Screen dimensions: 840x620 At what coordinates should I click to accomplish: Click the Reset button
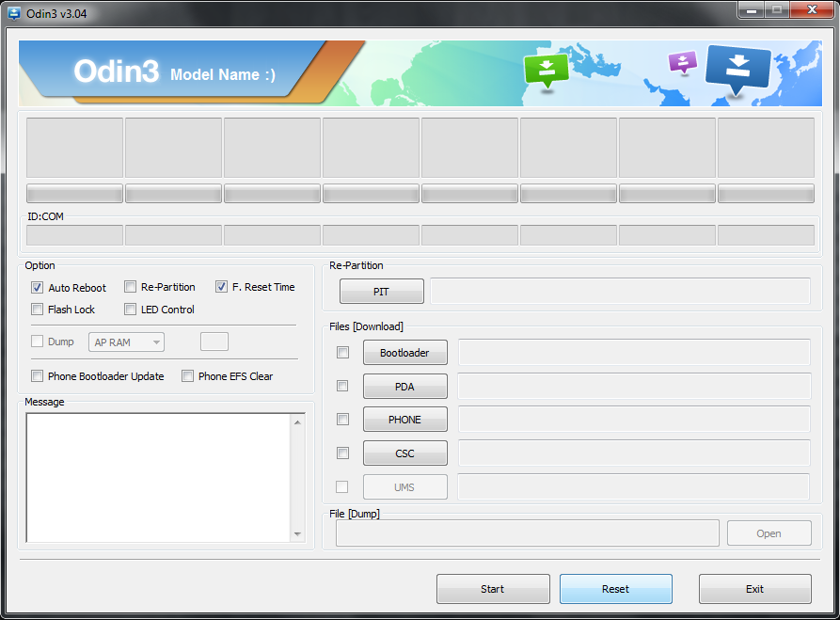point(615,589)
